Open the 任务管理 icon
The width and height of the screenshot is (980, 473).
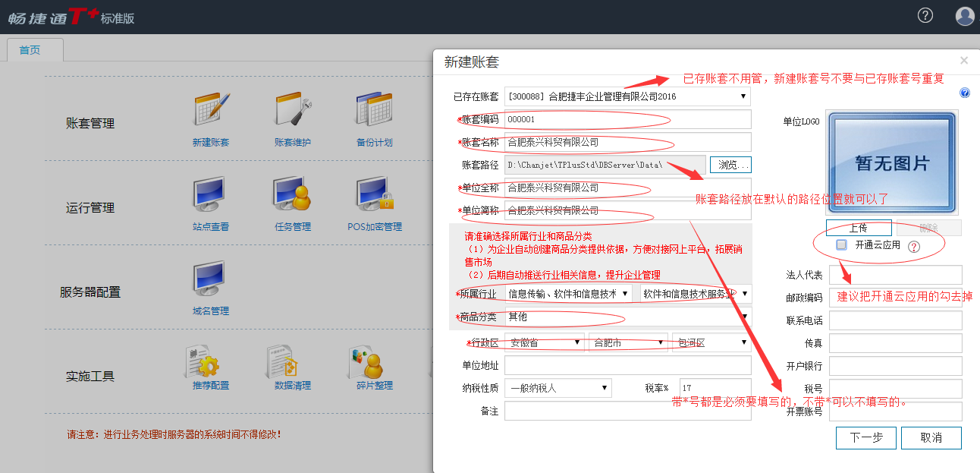tap(293, 195)
